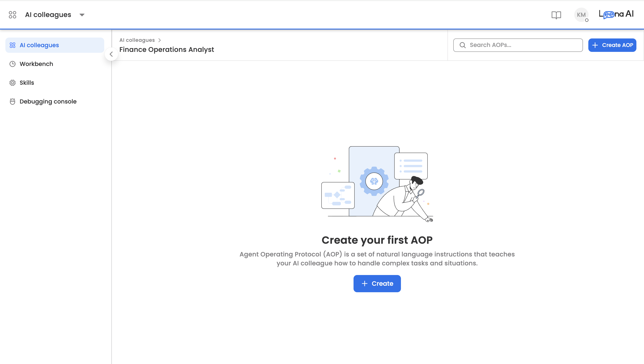The width and height of the screenshot is (644, 364).
Task: Open Workbench from the sidebar
Action: pos(36,64)
